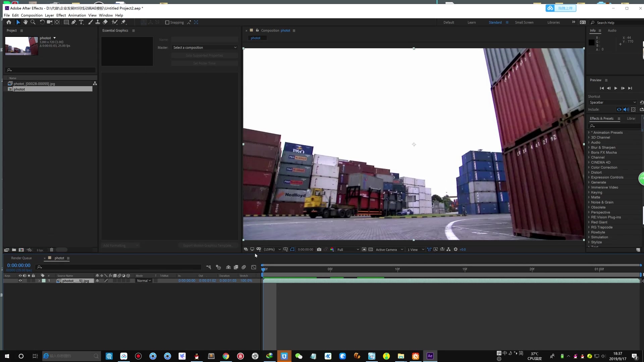Image resolution: width=644 pixels, height=362 pixels.
Task: Select the Clone Stamp tool
Action: tap(98, 22)
